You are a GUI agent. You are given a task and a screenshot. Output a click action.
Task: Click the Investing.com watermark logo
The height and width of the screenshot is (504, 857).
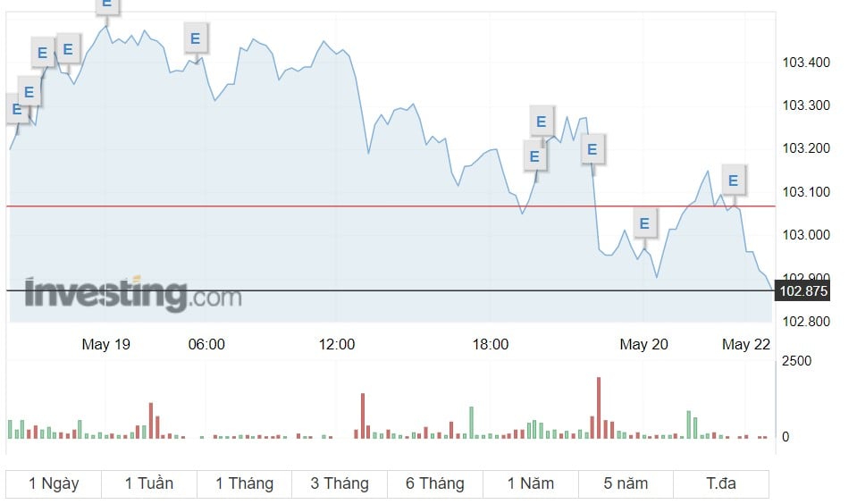coord(133,293)
